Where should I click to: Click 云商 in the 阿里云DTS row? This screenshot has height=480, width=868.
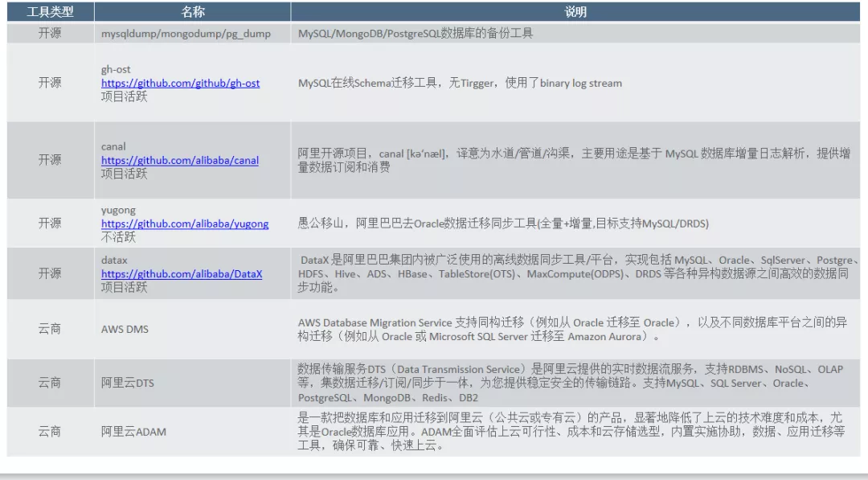coord(50,383)
